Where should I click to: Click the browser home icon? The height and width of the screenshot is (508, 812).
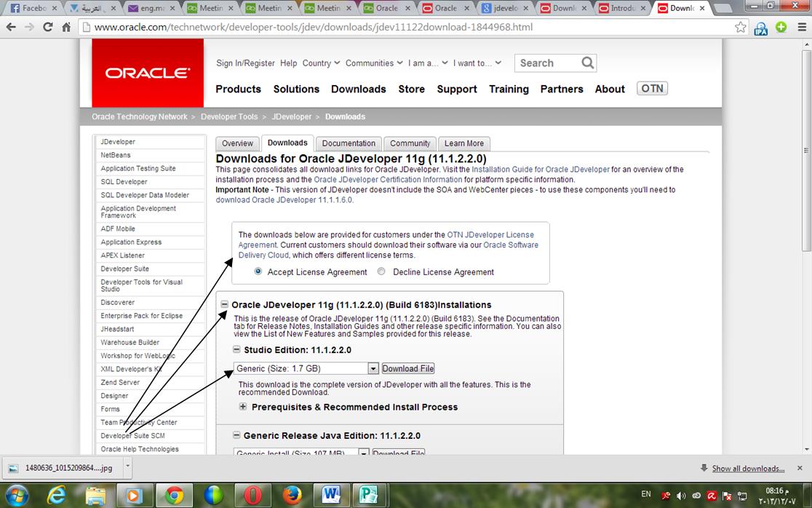click(66, 28)
